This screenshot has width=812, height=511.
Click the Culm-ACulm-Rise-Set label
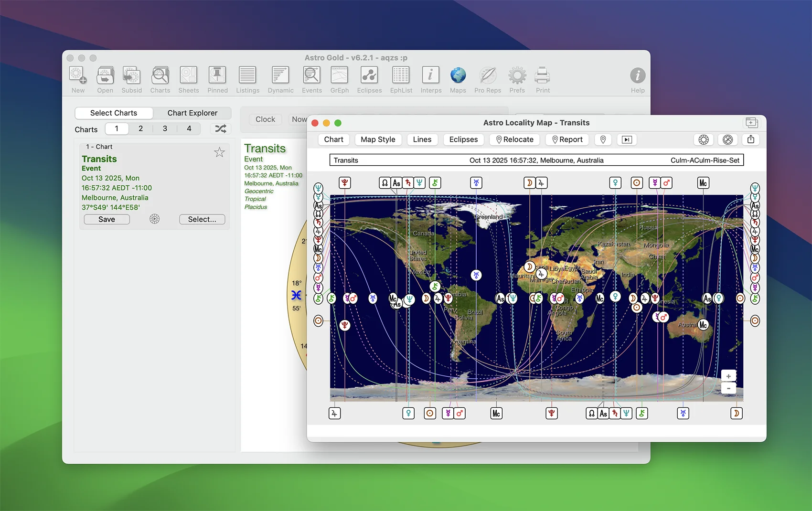[705, 160]
